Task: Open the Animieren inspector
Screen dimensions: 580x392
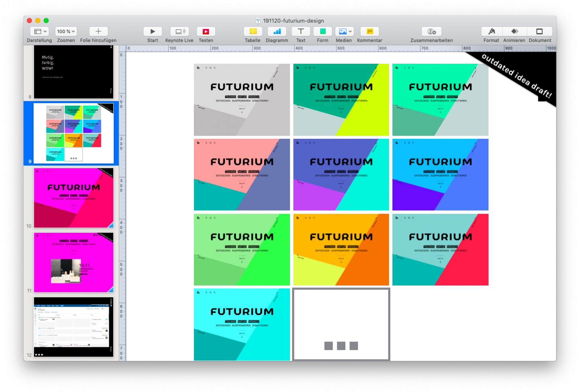Action: [514, 31]
